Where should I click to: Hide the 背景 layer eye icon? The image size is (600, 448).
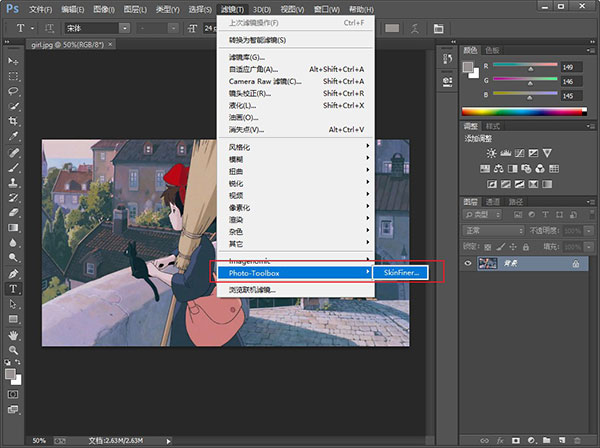point(468,263)
